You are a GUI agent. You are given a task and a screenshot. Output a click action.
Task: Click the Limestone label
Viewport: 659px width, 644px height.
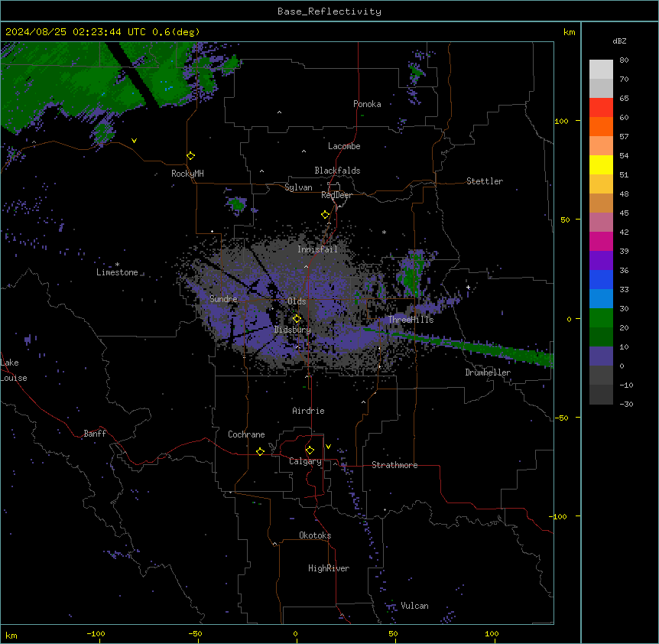point(117,272)
